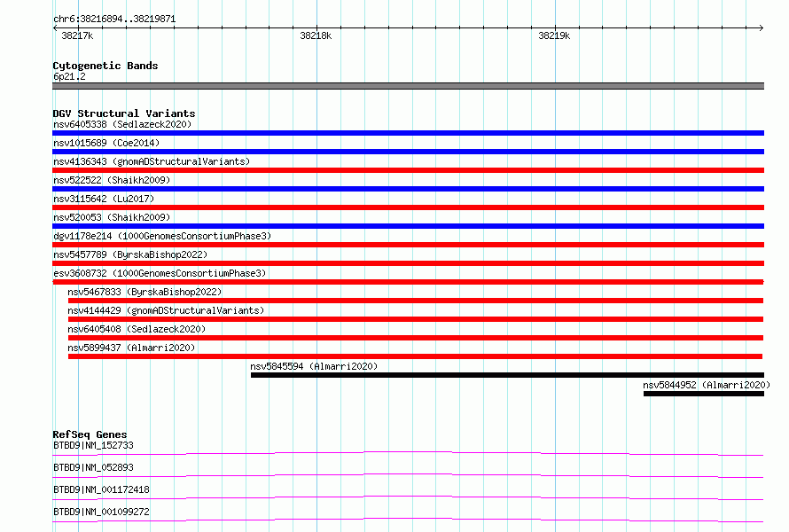Select the black bar of nsv5845594
The height and width of the screenshot is (532, 789).
click(507, 375)
